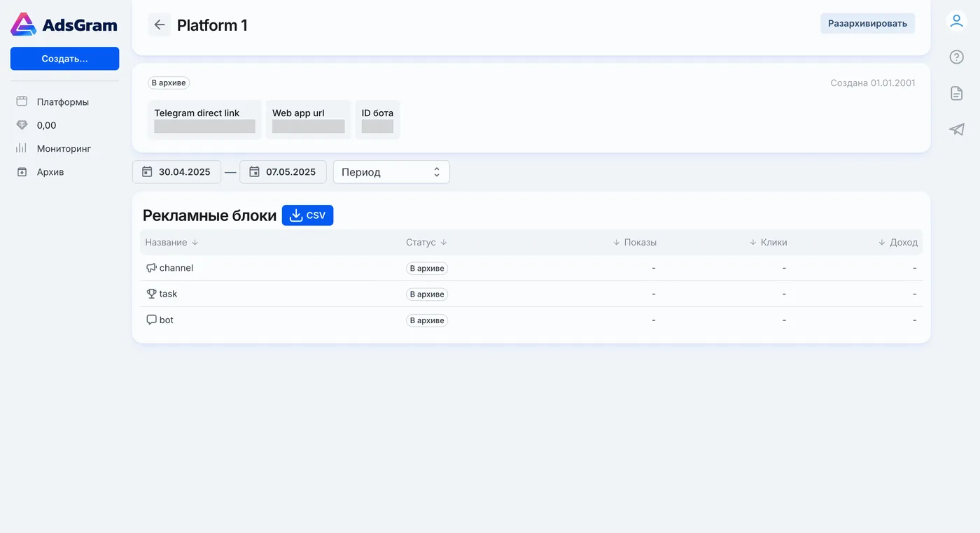The width and height of the screenshot is (980, 533).
Task: Click the megaphone icon in channel row
Action: [151, 268]
